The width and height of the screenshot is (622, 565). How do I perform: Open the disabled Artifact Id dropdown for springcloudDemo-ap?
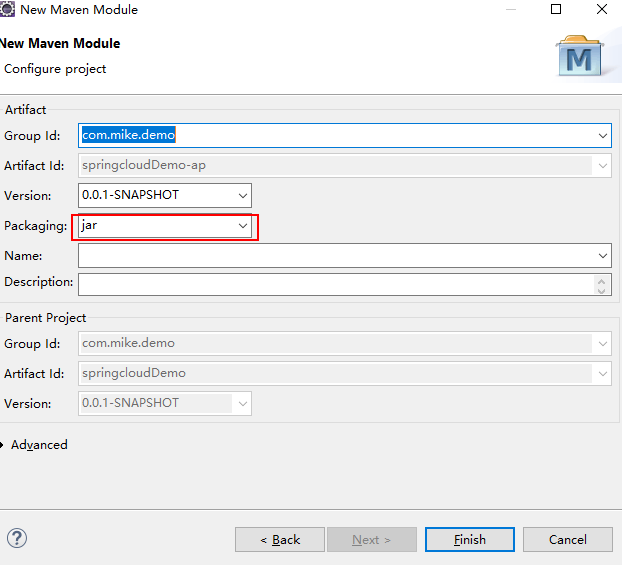click(603, 165)
